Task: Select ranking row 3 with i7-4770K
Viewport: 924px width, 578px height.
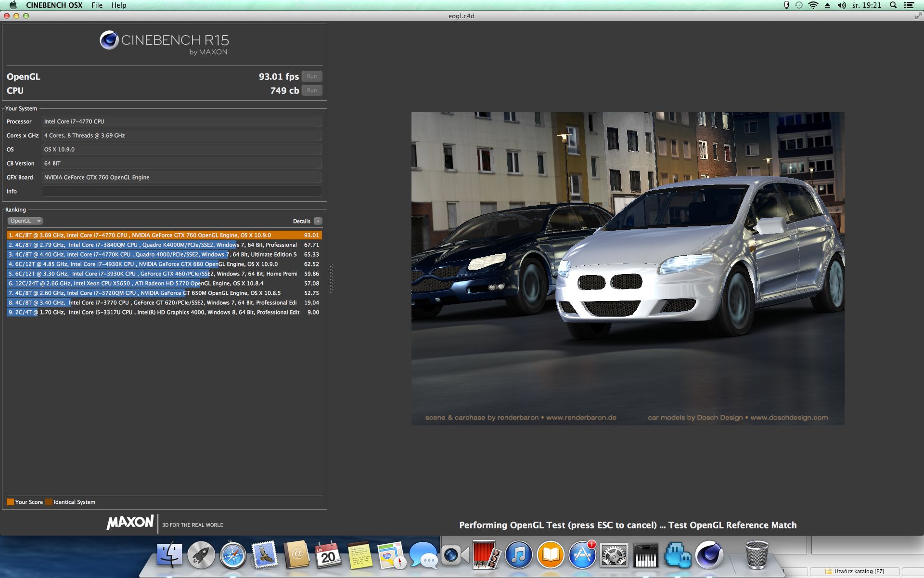Action: point(164,254)
